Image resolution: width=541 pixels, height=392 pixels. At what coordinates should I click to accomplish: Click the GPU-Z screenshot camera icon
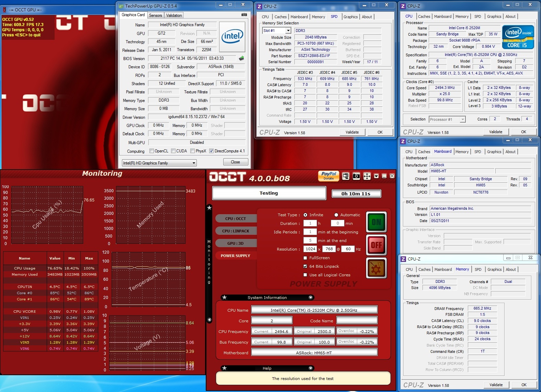coord(244,15)
